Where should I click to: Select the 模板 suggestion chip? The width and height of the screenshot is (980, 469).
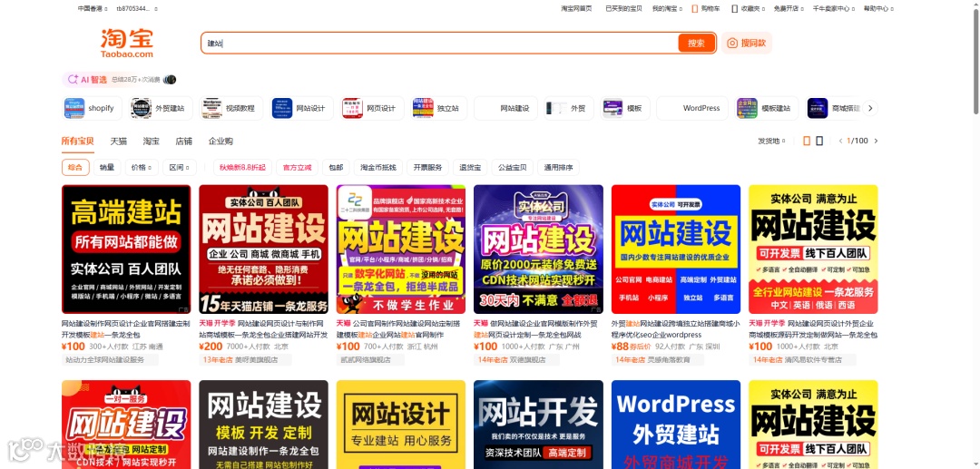pyautogui.click(x=625, y=108)
